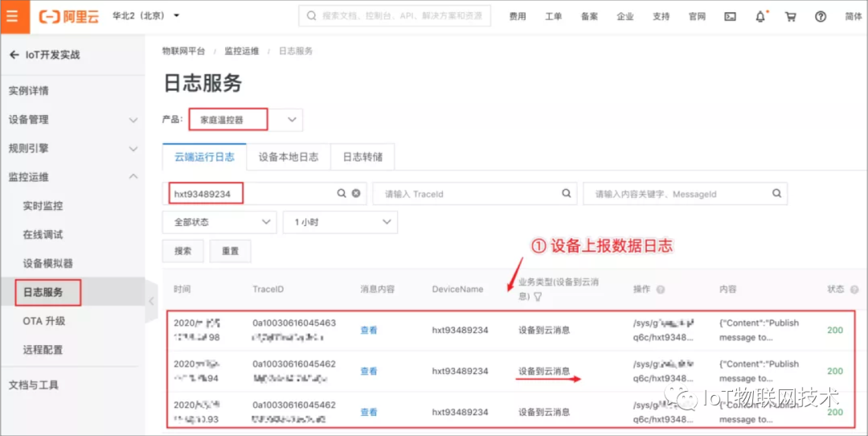This screenshot has height=436, width=868.
Task: Open 备案 in the top navigation
Action: pos(590,17)
